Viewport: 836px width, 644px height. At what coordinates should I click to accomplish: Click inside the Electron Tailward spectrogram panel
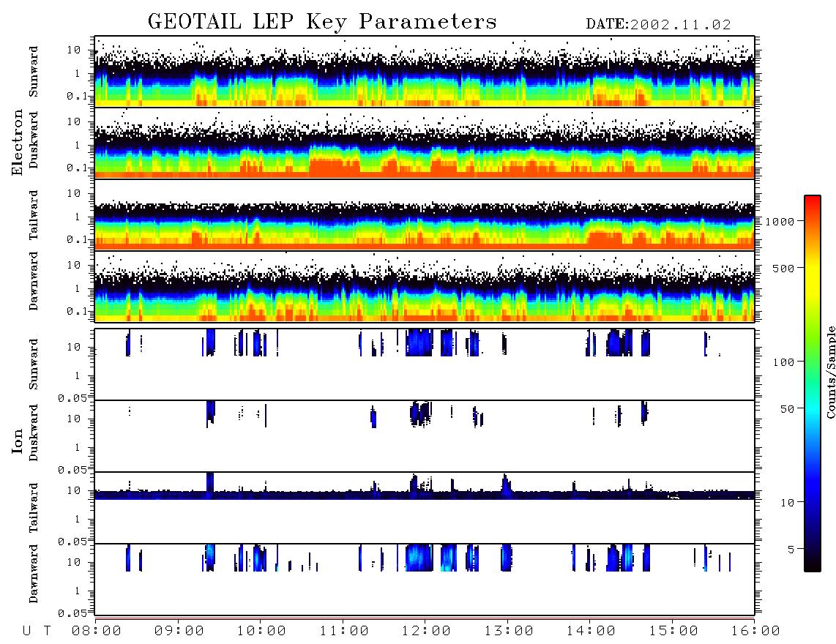[x=425, y=214]
